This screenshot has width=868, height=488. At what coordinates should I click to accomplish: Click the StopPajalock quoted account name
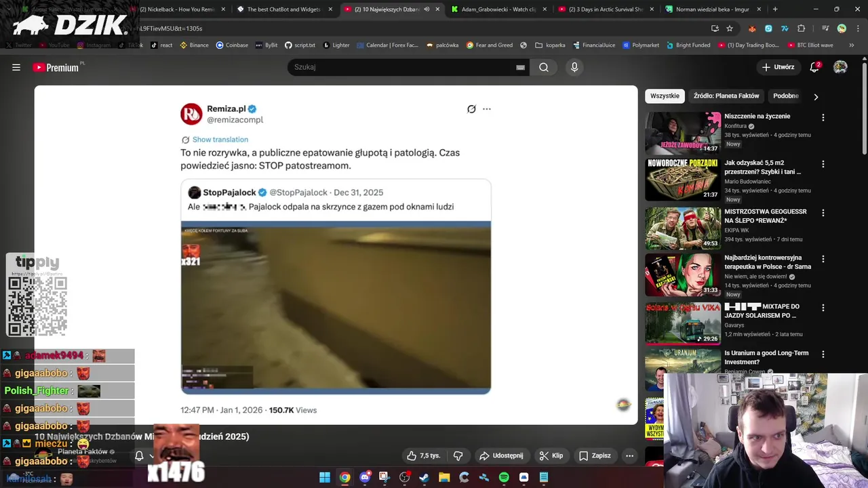tap(229, 192)
